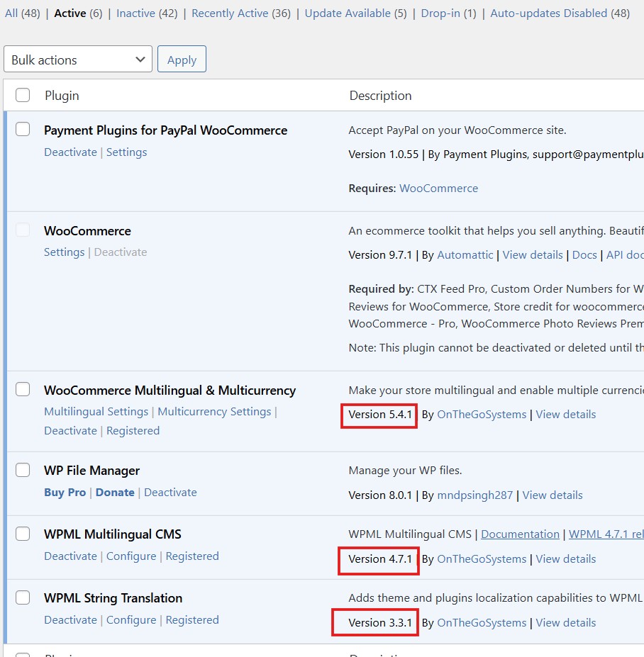This screenshot has width=644, height=657.
Task: Filter by Update Available (5)
Action: click(x=355, y=13)
